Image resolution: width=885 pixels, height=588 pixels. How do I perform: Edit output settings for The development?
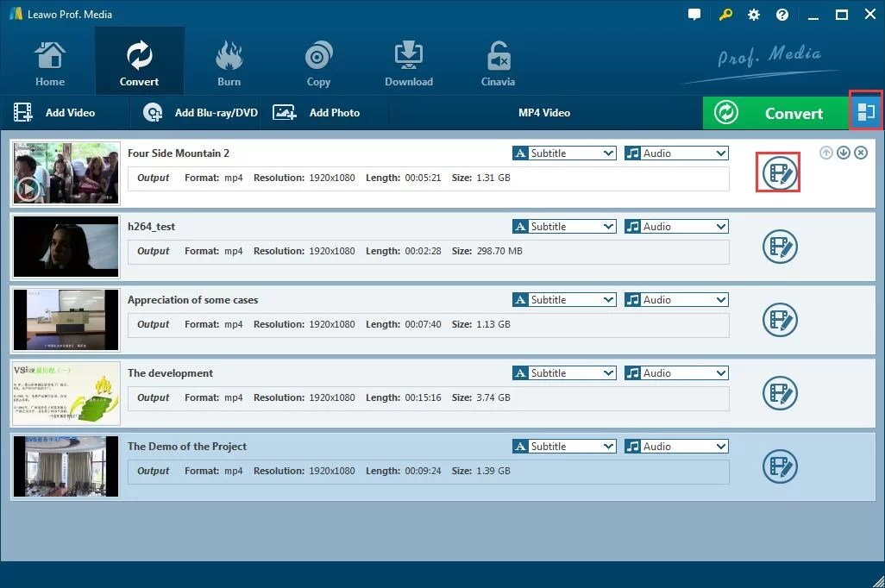(779, 393)
